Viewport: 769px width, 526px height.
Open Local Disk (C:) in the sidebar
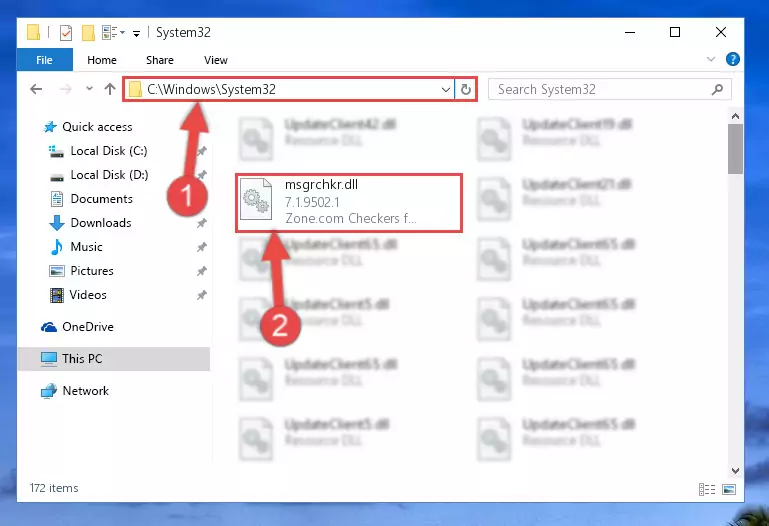tap(109, 151)
